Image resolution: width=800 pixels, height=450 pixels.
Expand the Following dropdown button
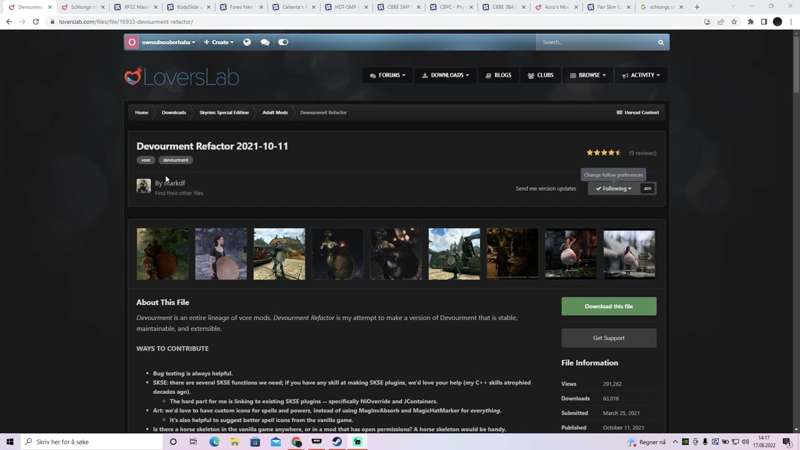[x=614, y=188]
